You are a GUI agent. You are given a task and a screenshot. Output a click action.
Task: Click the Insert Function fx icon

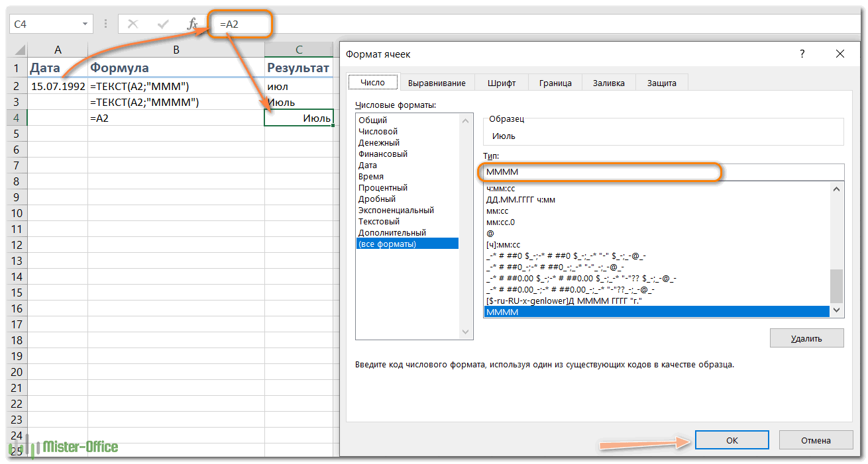pos(193,24)
